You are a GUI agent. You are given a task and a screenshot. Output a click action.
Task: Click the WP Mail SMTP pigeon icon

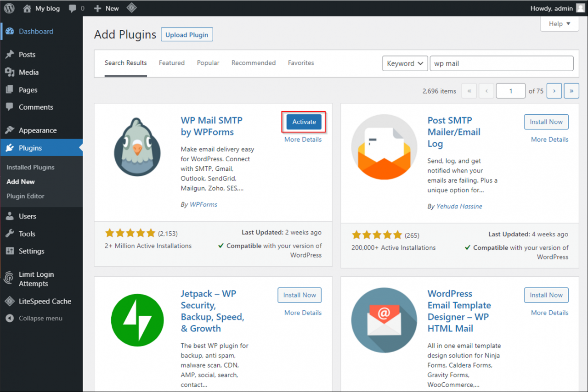(x=137, y=147)
